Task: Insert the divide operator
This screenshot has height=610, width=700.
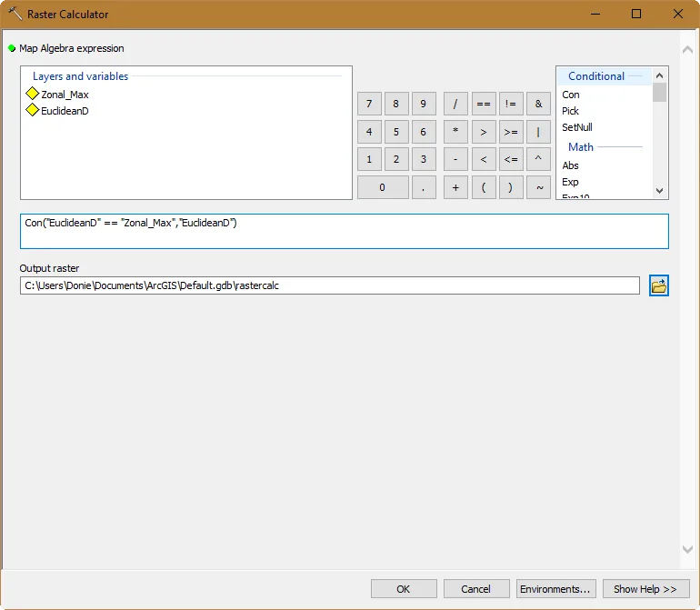Action: tap(455, 104)
